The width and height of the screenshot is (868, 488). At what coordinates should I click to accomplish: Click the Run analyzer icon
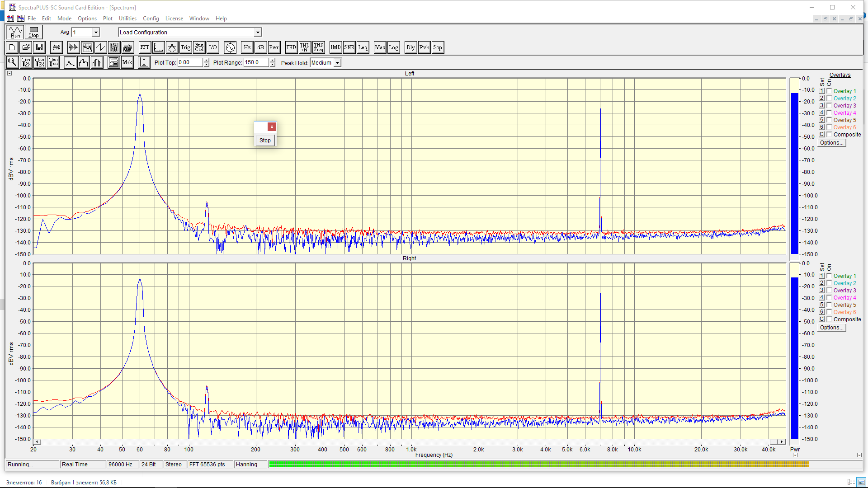pos(15,32)
